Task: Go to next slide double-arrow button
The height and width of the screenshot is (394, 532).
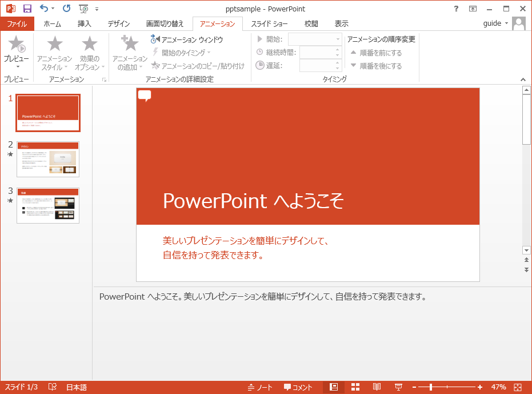Action: pos(526,270)
